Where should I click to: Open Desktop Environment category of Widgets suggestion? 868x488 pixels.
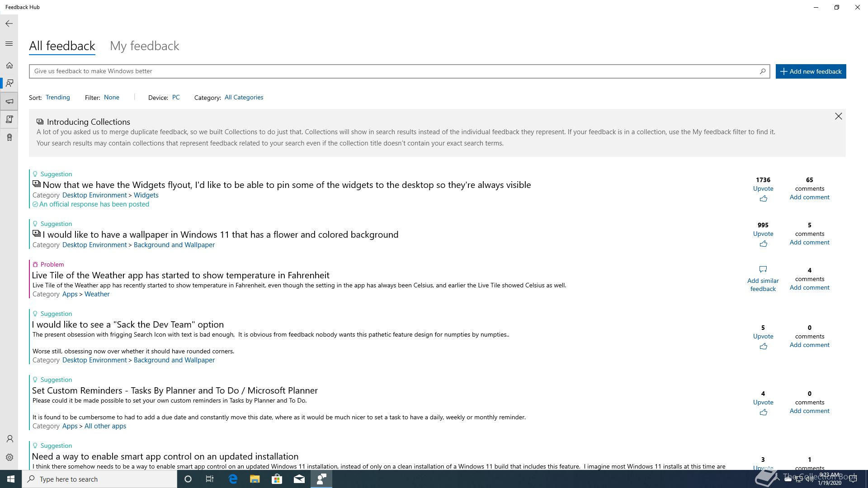[x=94, y=195]
